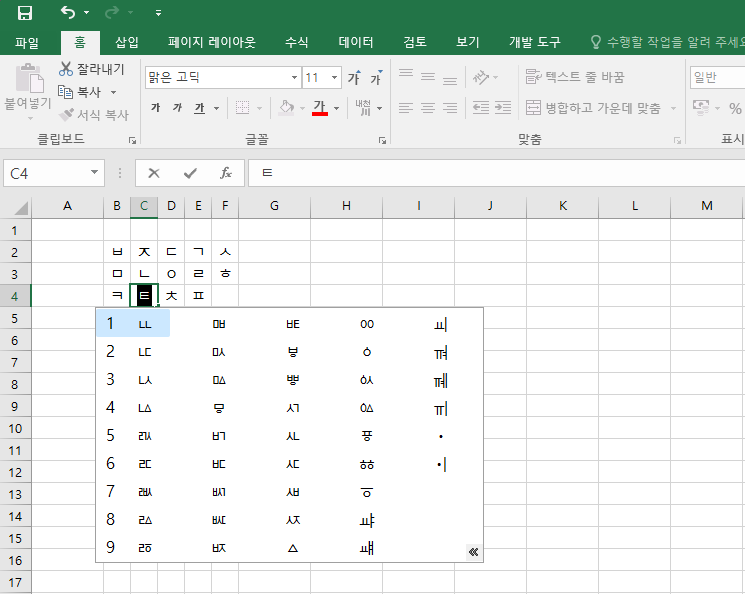Screen dimensions: 745x594
Task: Click the decrease font size icon
Action: (376, 78)
